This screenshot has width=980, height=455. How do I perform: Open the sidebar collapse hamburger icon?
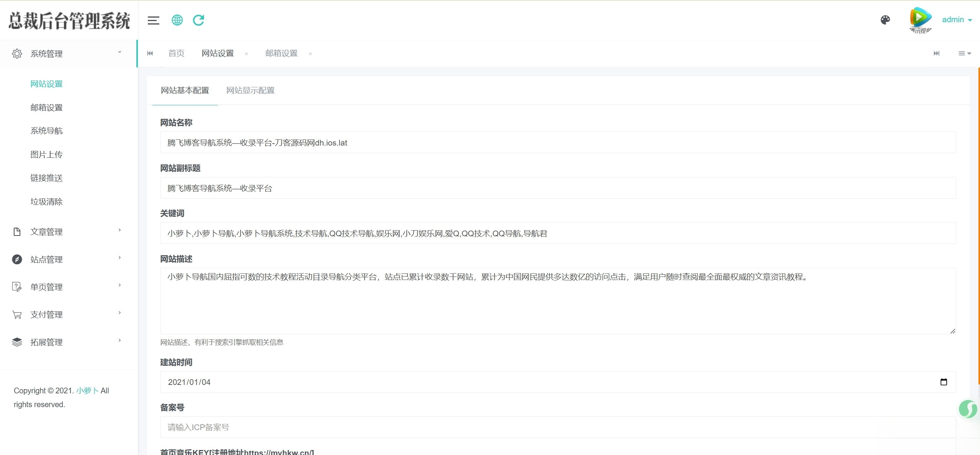[153, 20]
